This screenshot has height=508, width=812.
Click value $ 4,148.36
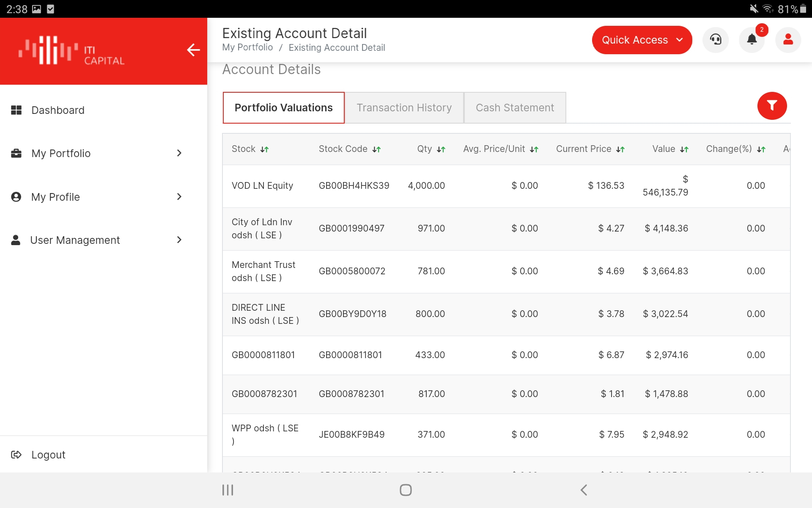pos(666,228)
